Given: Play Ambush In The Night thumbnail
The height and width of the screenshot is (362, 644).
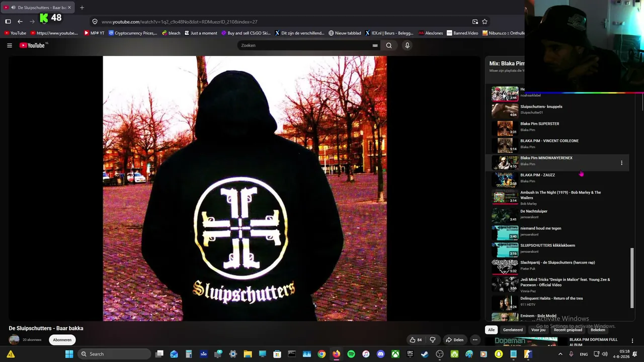Looking at the screenshot, I should (505, 197).
